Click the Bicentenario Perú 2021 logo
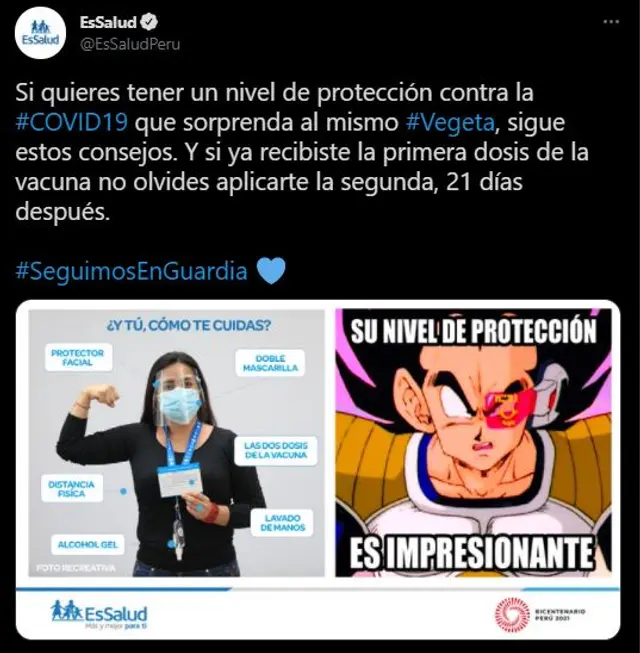 [540, 615]
